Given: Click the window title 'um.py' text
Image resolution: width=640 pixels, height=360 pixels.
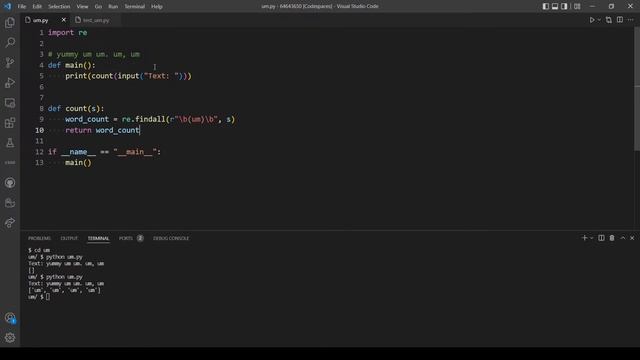Looking at the screenshot, I should [268, 6].
